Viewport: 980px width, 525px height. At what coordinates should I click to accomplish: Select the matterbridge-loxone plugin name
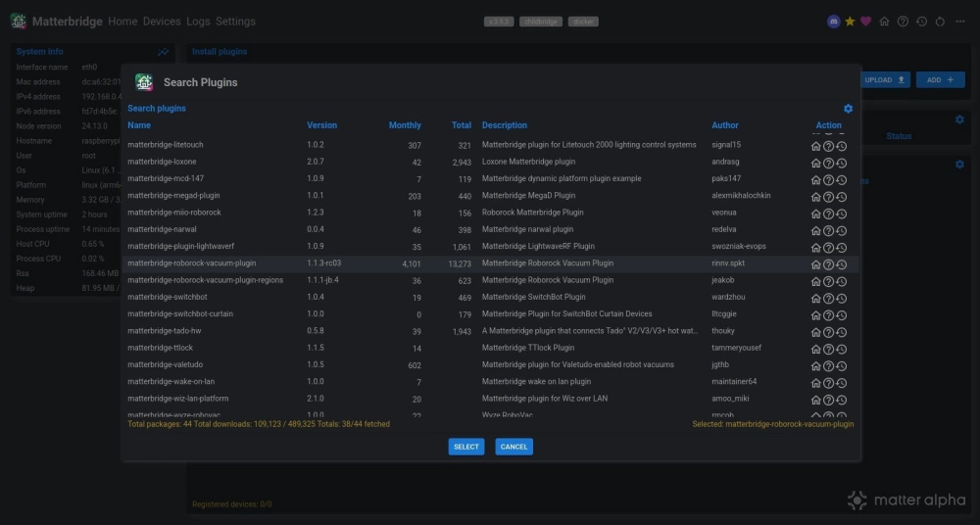[162, 162]
